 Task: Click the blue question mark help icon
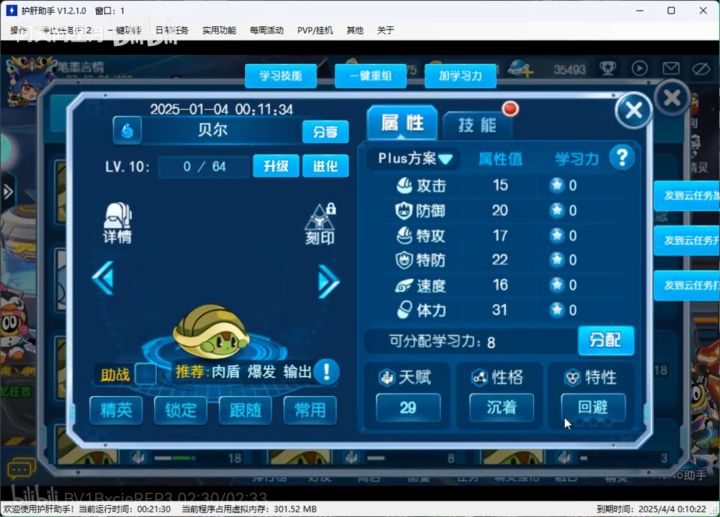[x=622, y=157]
